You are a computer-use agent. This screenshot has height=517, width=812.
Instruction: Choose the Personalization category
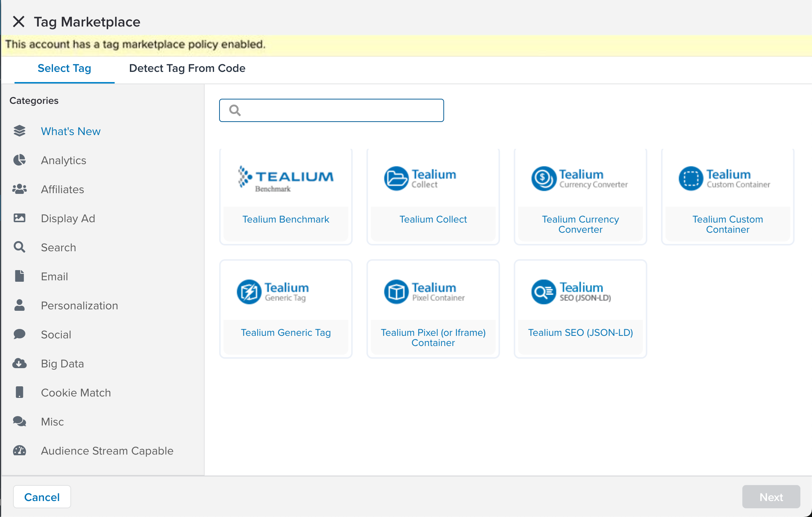(x=79, y=306)
